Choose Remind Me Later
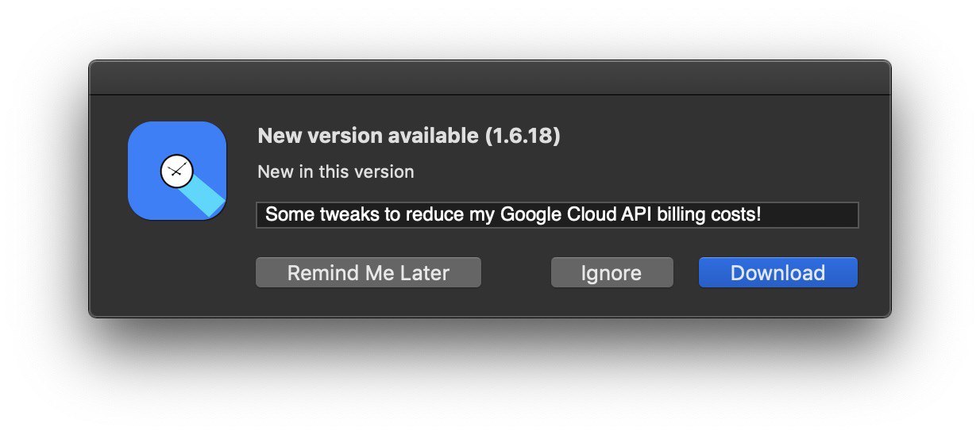The image size is (980, 435). [x=368, y=272]
